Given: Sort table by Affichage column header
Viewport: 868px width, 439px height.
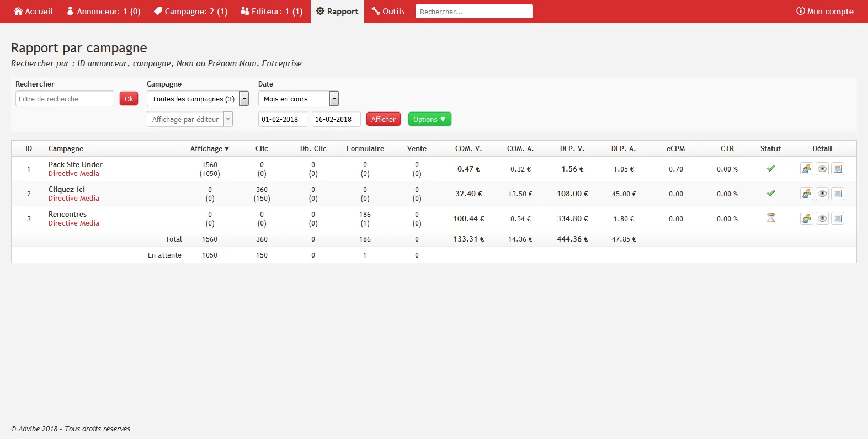Looking at the screenshot, I should [209, 148].
